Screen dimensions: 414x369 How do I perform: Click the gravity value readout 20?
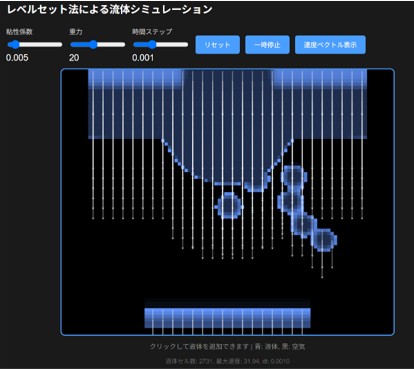point(74,58)
